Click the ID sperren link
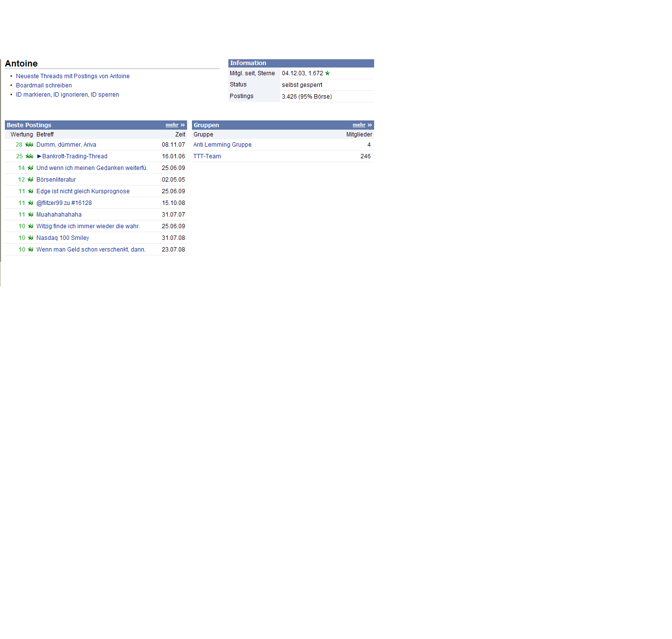 (x=105, y=95)
